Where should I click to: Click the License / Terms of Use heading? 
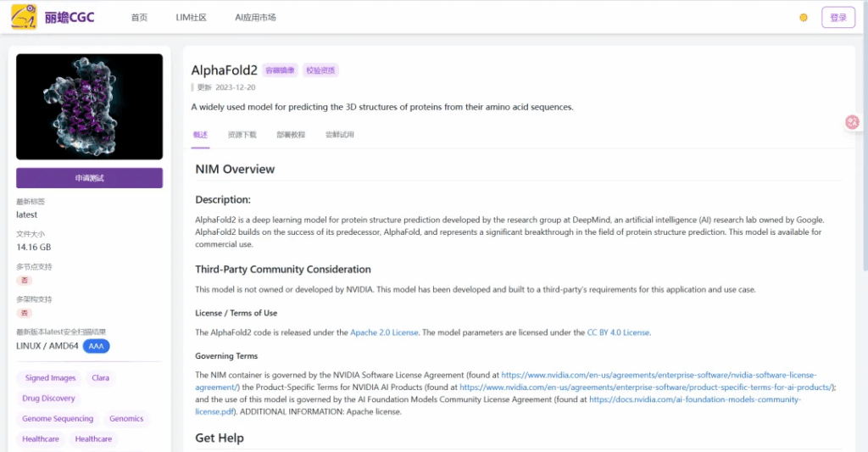236,313
